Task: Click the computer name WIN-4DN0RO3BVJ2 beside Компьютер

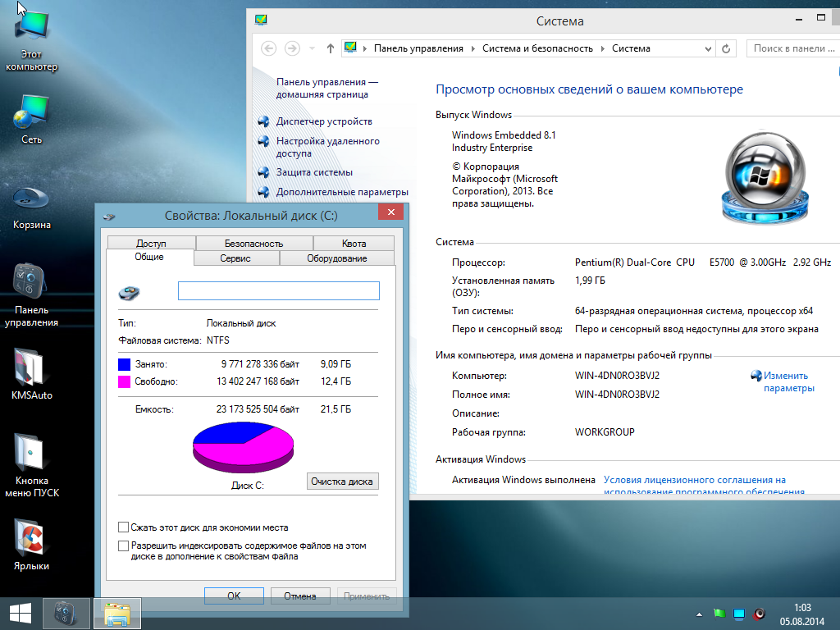Action: click(617, 376)
